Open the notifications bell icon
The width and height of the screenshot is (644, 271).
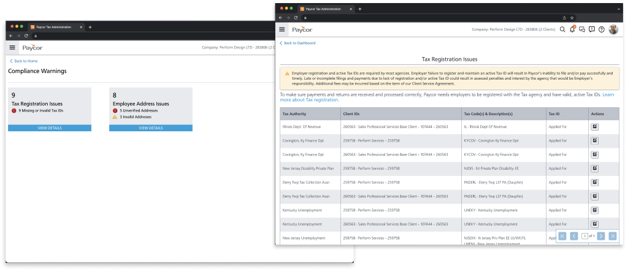(572, 29)
